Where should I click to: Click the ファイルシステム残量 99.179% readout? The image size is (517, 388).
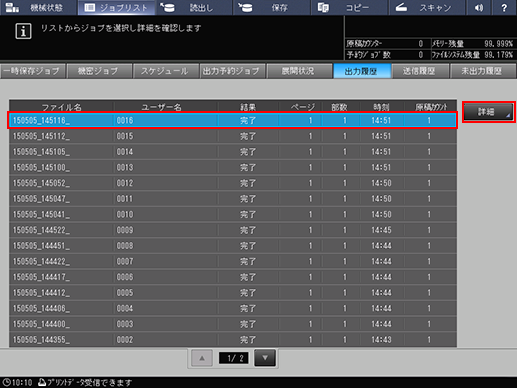tap(473, 55)
